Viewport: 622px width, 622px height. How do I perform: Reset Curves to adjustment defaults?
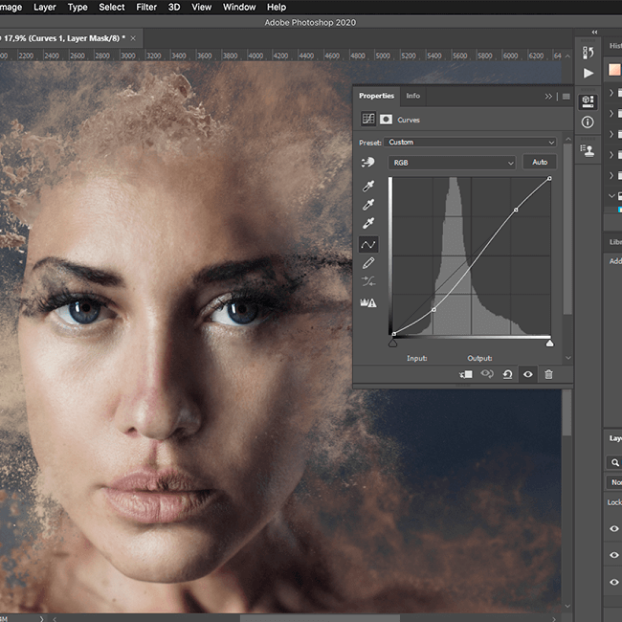(x=508, y=374)
